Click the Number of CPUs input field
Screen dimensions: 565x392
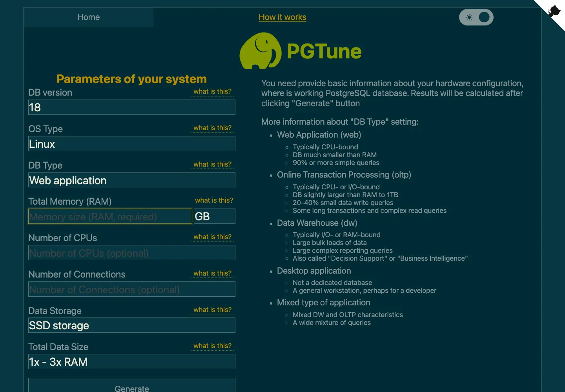(x=132, y=253)
